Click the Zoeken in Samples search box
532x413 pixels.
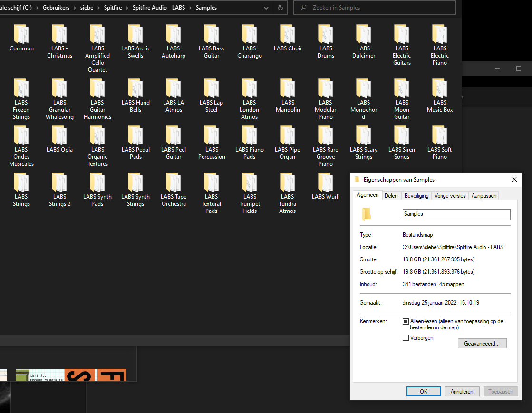click(374, 8)
